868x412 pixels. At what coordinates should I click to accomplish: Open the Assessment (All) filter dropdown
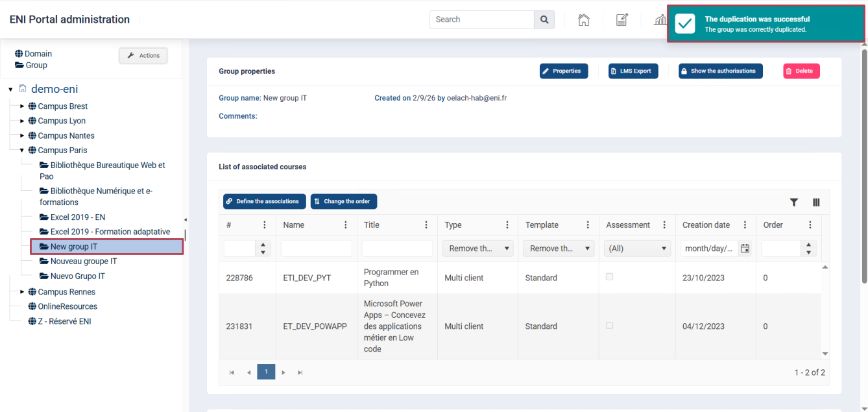click(637, 248)
